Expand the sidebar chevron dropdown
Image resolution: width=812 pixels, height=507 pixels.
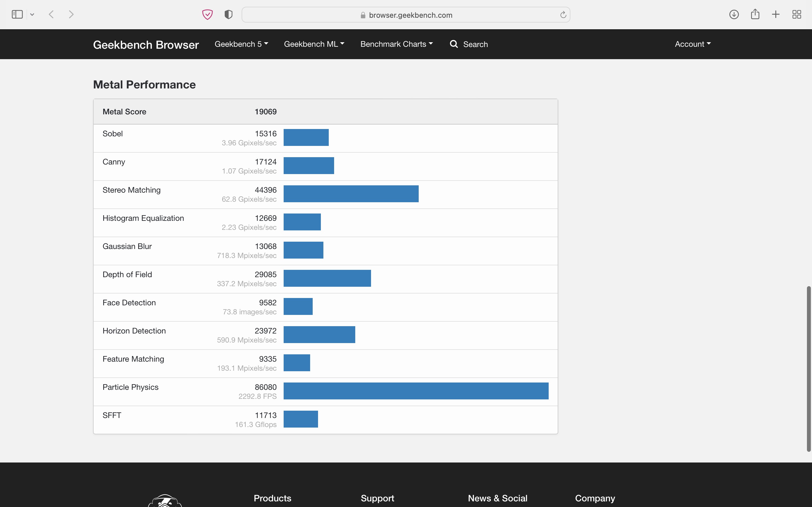(32, 14)
